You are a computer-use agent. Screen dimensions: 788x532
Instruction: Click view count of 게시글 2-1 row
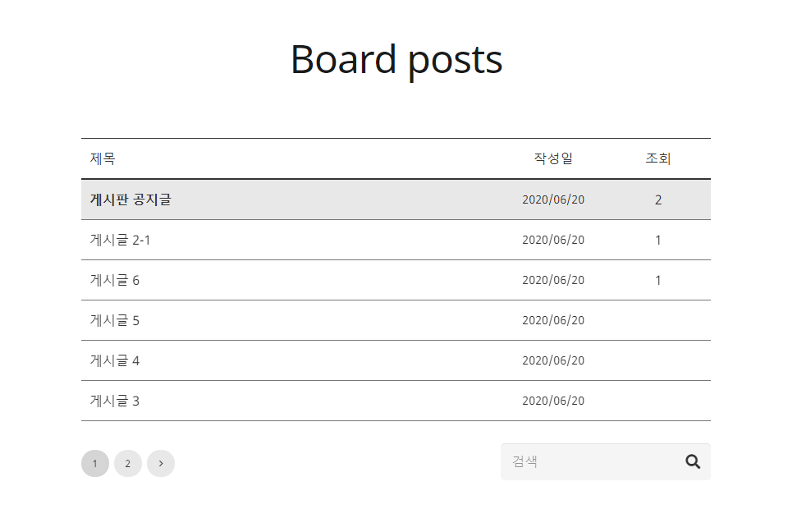[657, 240]
